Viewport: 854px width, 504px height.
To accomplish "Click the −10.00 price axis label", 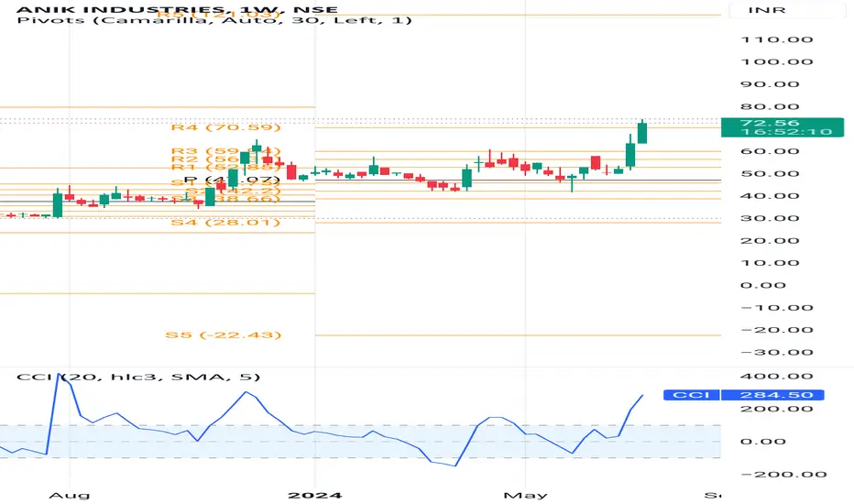I will click(x=777, y=308).
